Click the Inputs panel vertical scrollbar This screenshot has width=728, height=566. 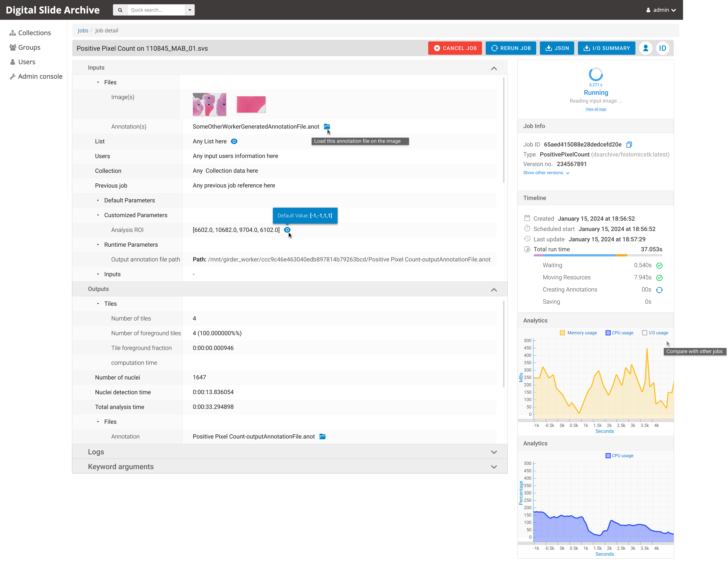pos(503,130)
